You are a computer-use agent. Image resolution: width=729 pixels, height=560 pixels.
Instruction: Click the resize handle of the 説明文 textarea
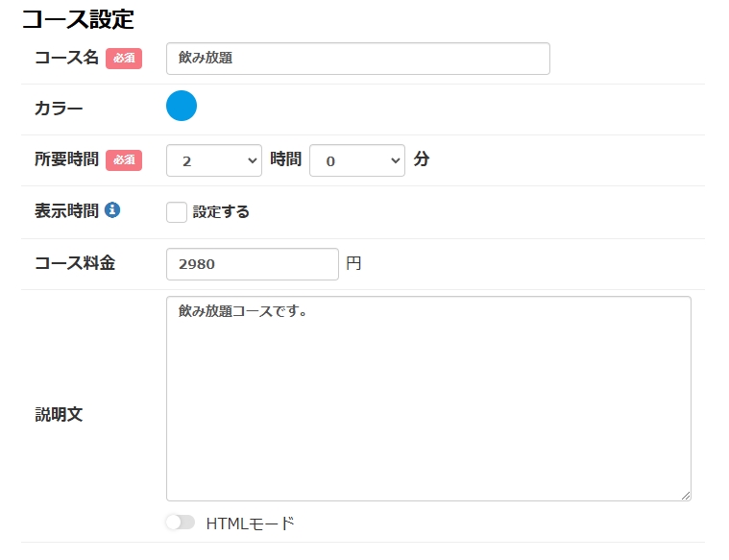(686, 496)
